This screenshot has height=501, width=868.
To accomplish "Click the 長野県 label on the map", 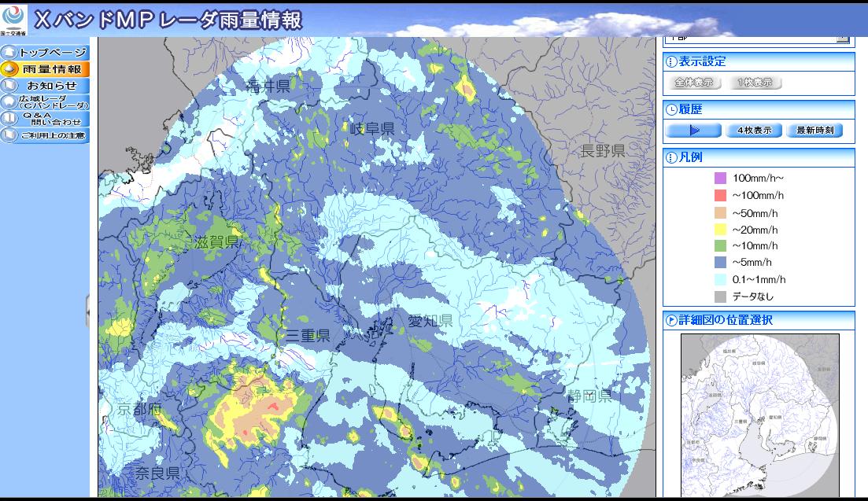I will (x=603, y=150).
